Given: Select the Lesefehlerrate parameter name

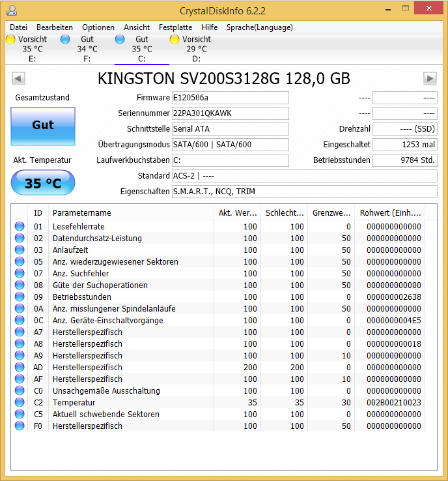Looking at the screenshot, I should [x=78, y=226].
